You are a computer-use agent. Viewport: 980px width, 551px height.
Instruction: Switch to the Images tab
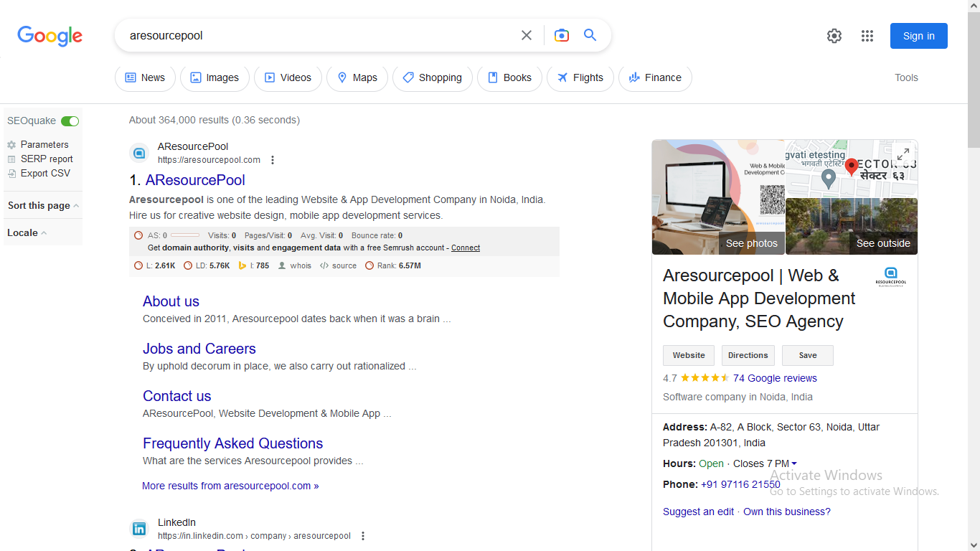(215, 77)
